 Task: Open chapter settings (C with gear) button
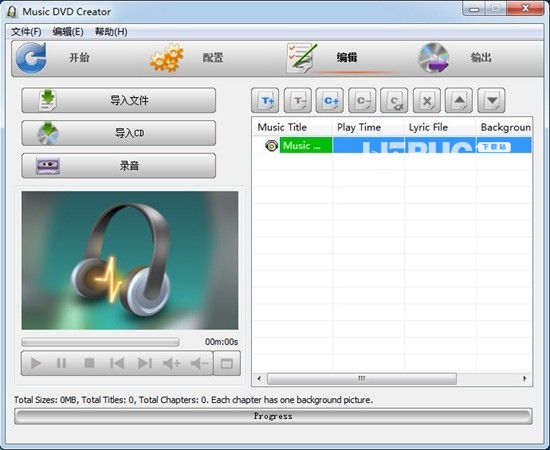(x=394, y=100)
